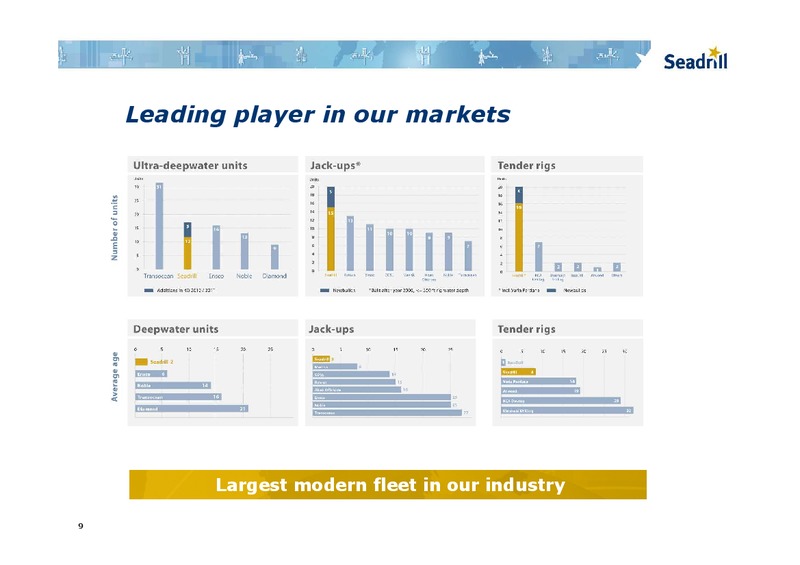Click the Ensco average-age bar in the Deepwater chart
Image resolution: width=800 pixels, height=565 pixels.
pyautogui.click(x=151, y=374)
